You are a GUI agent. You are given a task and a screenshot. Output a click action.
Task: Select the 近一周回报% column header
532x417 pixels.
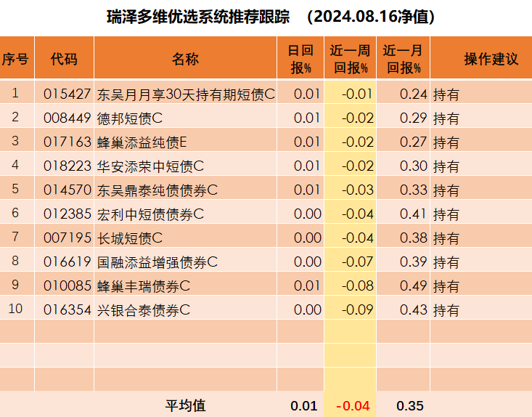coord(350,59)
